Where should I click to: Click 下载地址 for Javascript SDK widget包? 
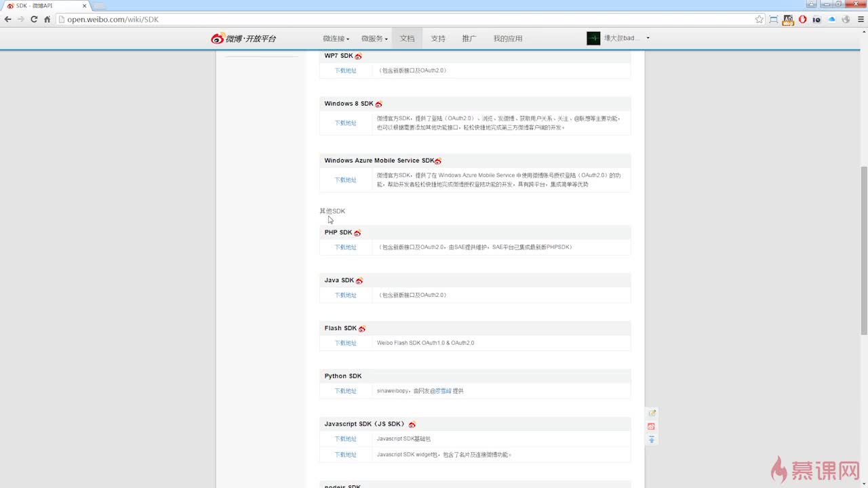(x=345, y=455)
